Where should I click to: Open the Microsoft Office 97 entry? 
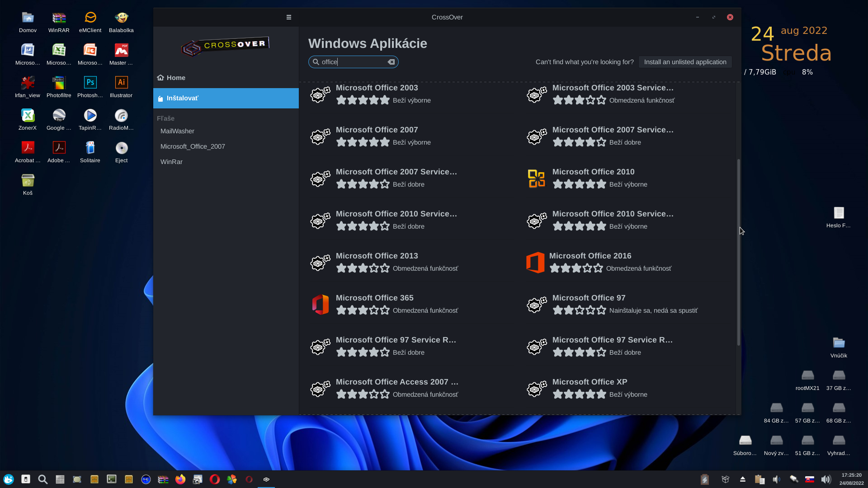point(589,298)
